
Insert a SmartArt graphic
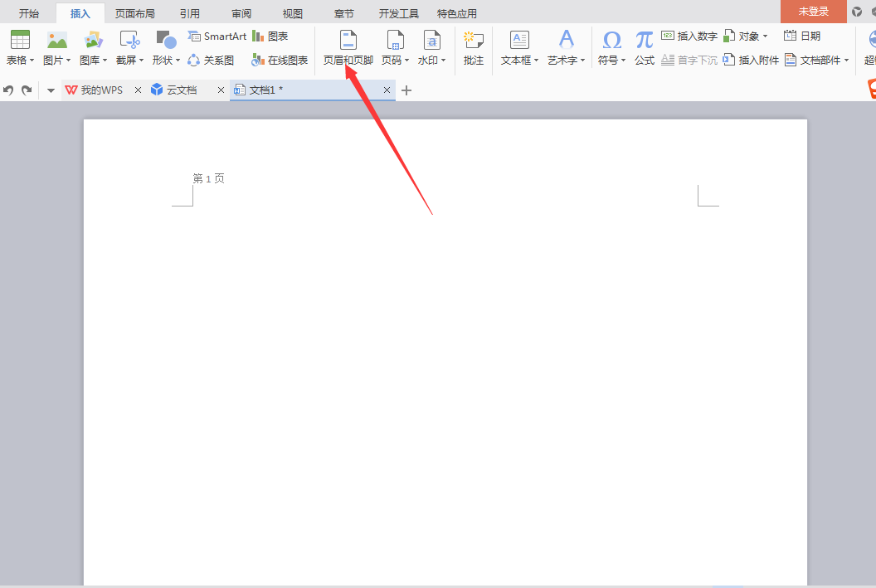coord(217,36)
